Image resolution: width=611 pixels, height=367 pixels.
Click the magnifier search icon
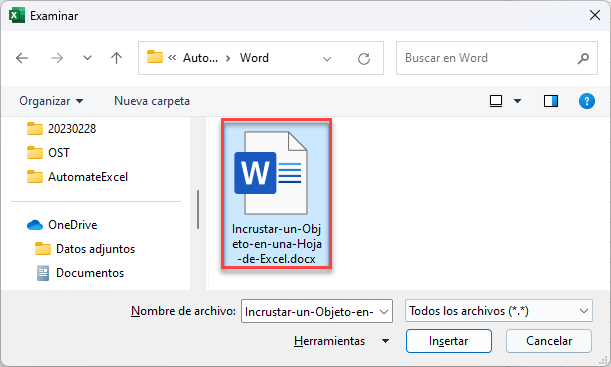(x=583, y=58)
